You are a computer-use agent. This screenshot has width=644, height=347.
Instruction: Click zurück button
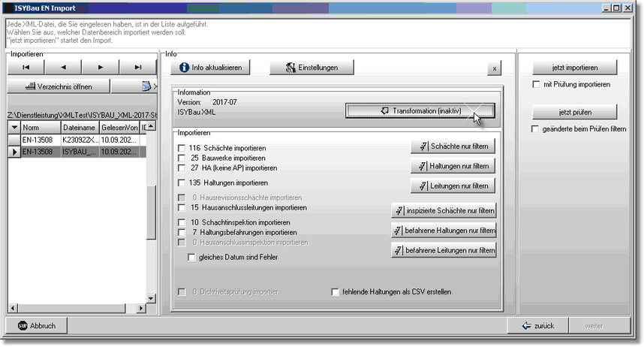pyautogui.click(x=537, y=326)
